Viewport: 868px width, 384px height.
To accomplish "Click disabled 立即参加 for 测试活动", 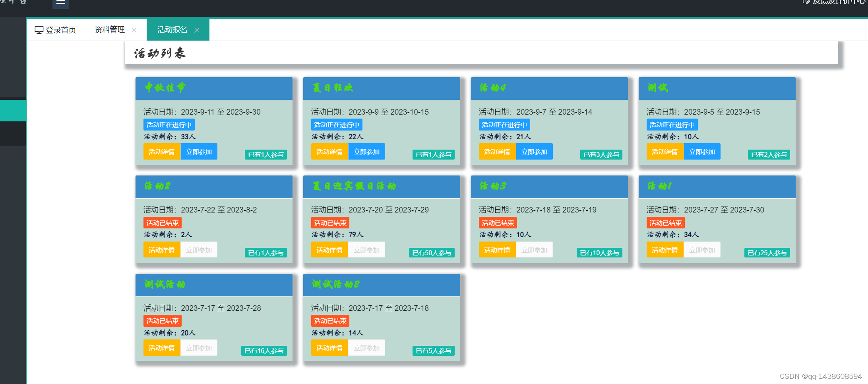I will click(x=199, y=348).
